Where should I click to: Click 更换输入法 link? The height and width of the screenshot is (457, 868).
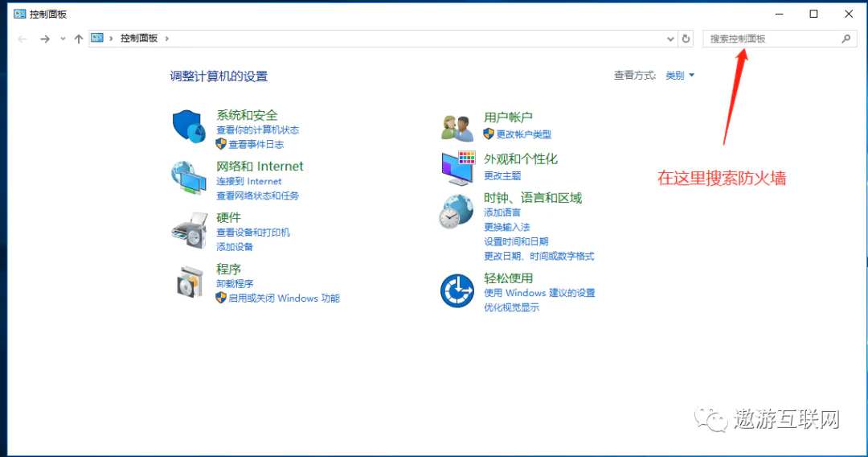[x=506, y=227]
